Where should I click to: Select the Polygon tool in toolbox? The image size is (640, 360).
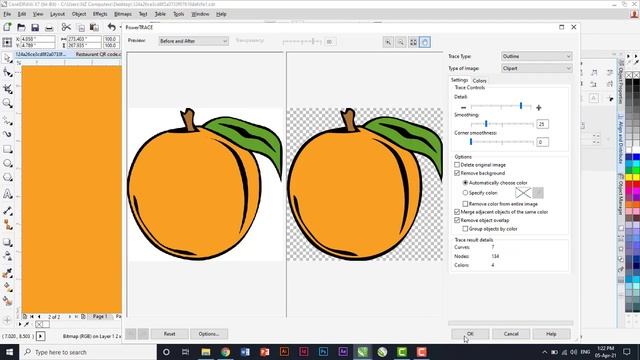click(x=7, y=178)
